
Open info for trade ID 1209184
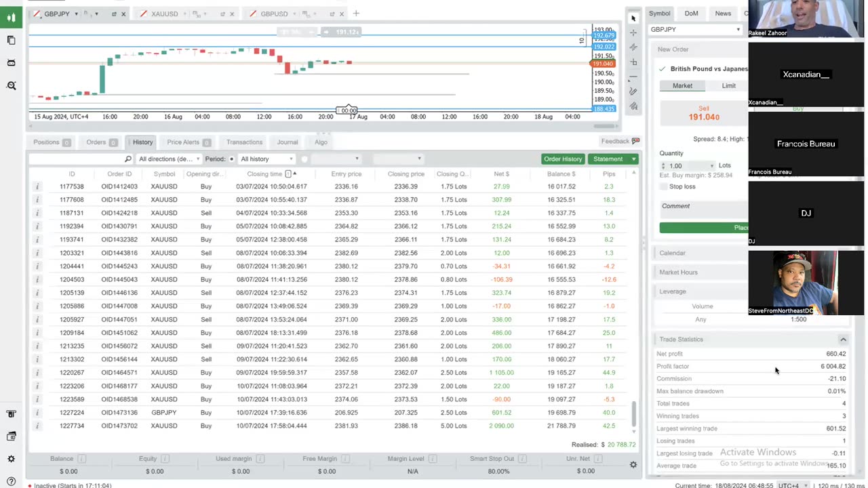tap(37, 333)
